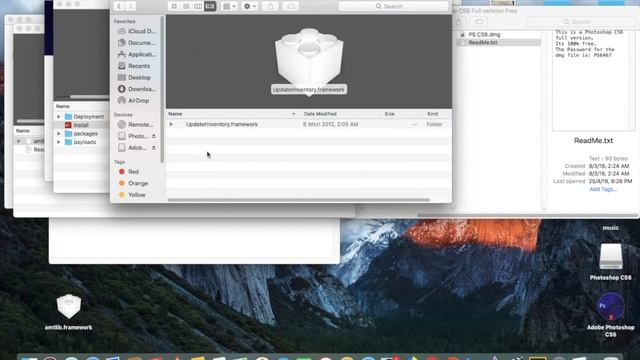The height and width of the screenshot is (360, 640).
Task: Switch to icon view in Finder toolbar
Action: coord(174,6)
